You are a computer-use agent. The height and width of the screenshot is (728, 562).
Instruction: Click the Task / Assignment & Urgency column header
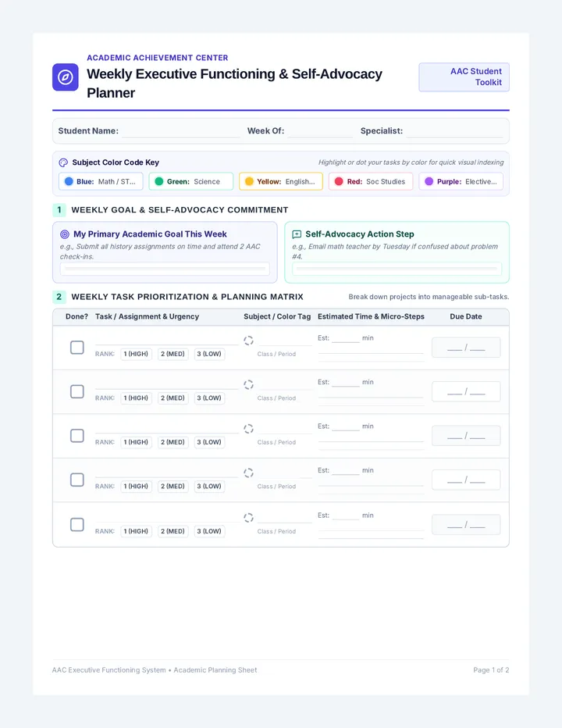147,316
